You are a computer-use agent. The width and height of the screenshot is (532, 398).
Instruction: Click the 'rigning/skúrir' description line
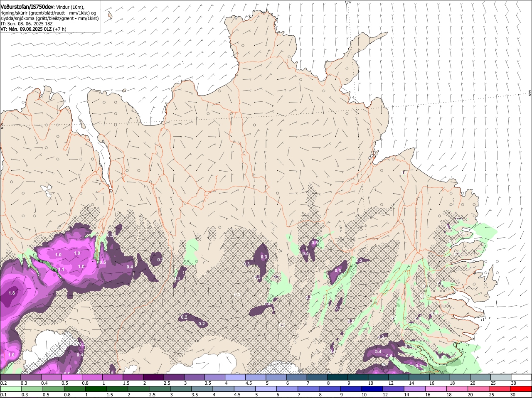click(48, 13)
